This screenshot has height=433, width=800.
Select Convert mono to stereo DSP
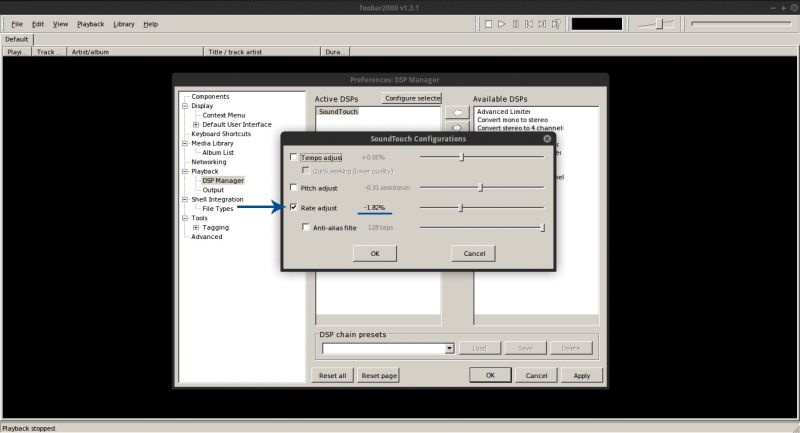(512, 120)
